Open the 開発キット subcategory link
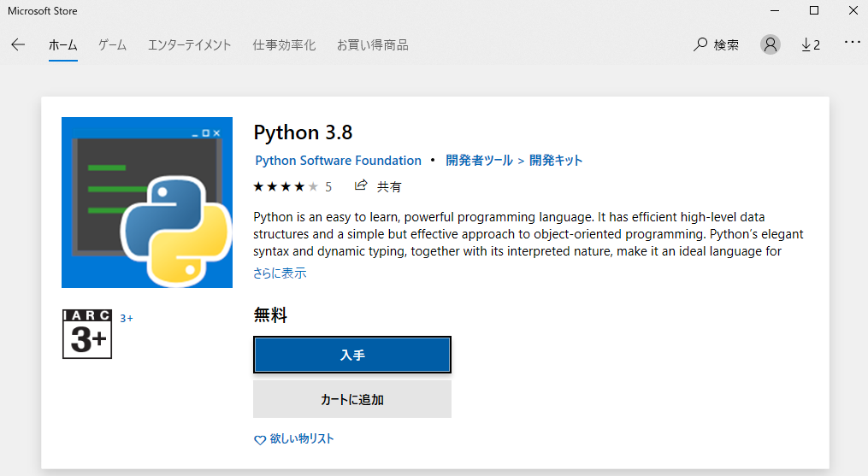868x476 pixels. point(556,161)
